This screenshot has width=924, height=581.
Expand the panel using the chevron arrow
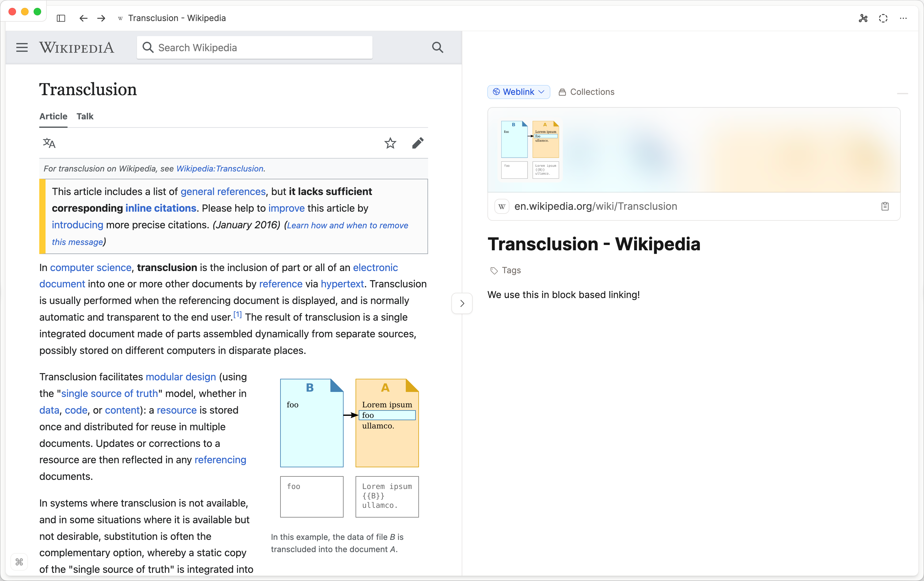462,303
